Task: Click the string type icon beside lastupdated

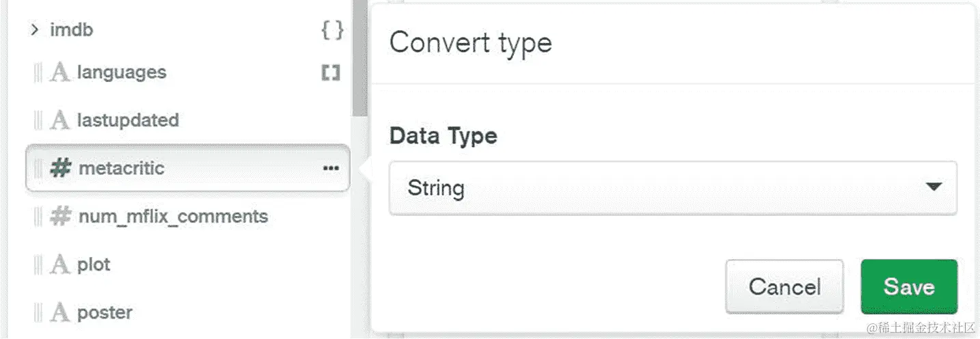Action: [60, 121]
